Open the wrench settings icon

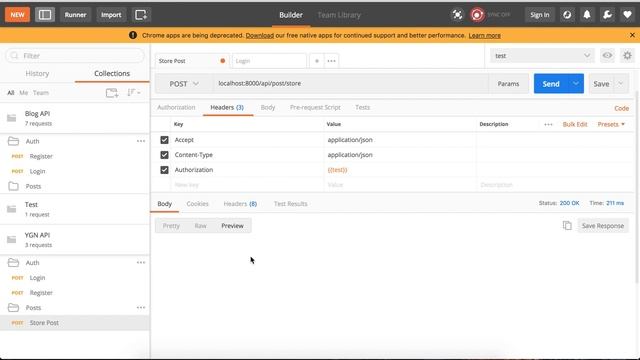coord(607,15)
